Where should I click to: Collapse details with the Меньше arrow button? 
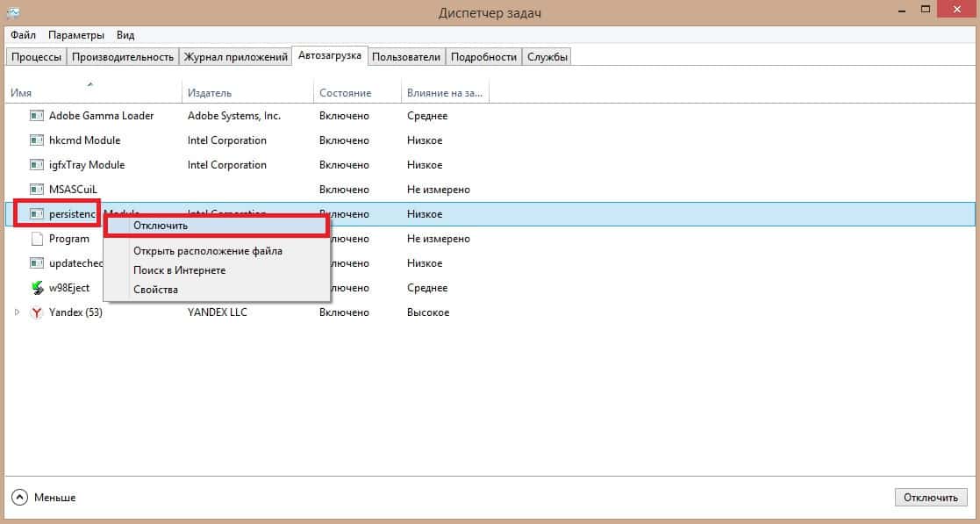tap(20, 498)
